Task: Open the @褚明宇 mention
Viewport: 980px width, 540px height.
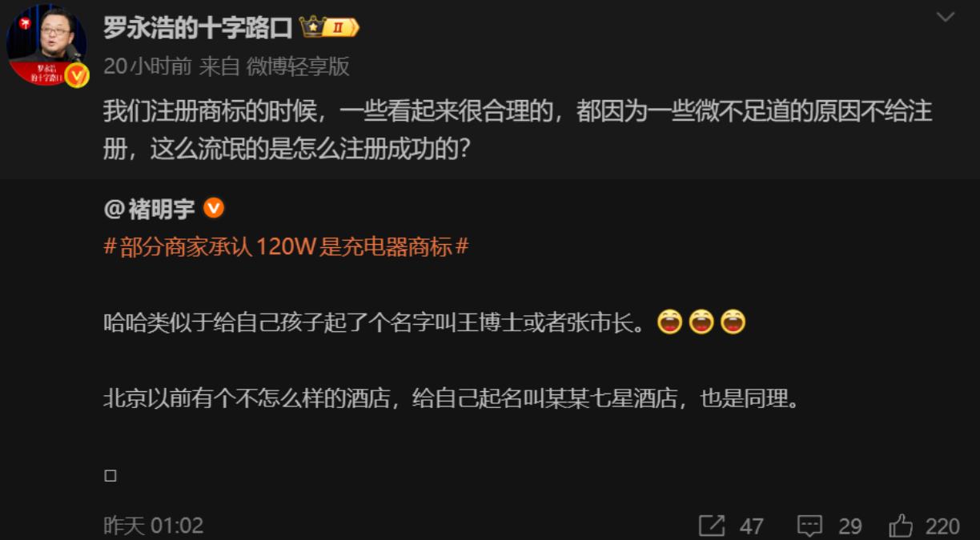Action: pos(150,210)
